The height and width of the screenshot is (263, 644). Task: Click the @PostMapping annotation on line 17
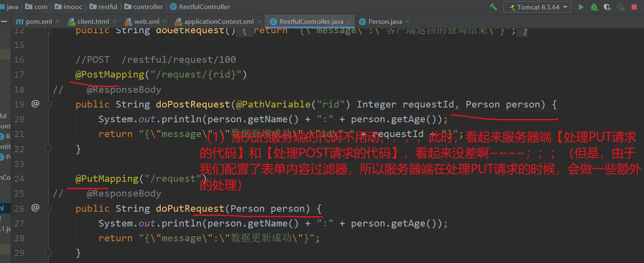(110, 74)
